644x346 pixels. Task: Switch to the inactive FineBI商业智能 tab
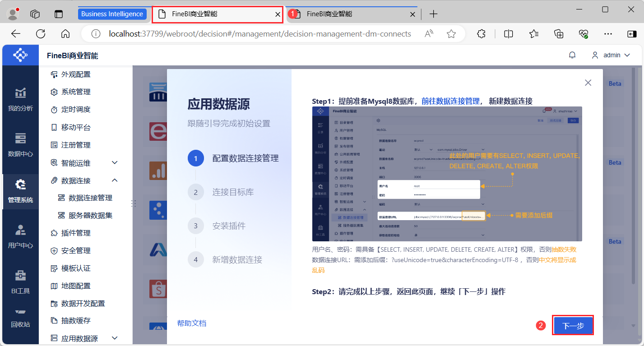click(x=352, y=14)
